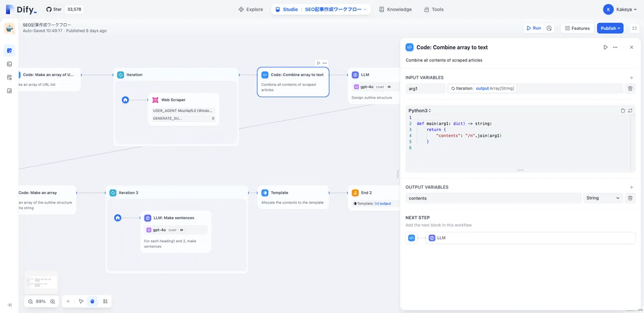Open the Studio tab
Image resolution: width=644 pixels, height=313 pixels.
286,9
